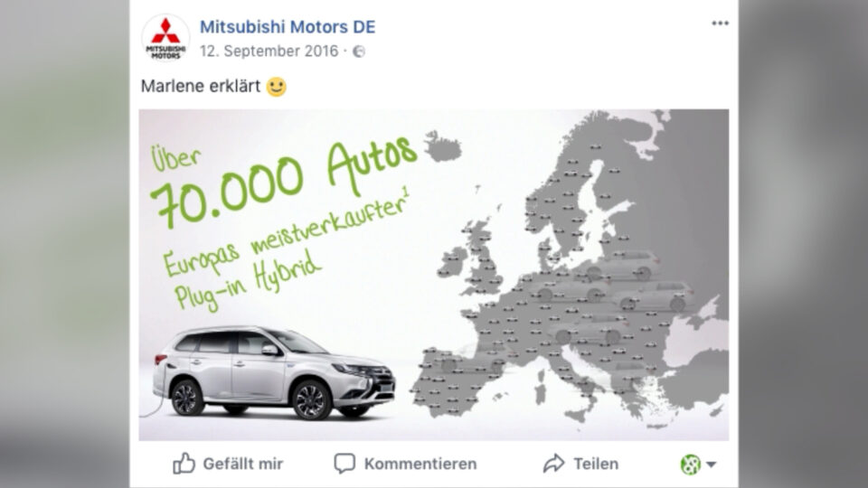Open the 12. September 2016 timestamp link

coord(269,51)
